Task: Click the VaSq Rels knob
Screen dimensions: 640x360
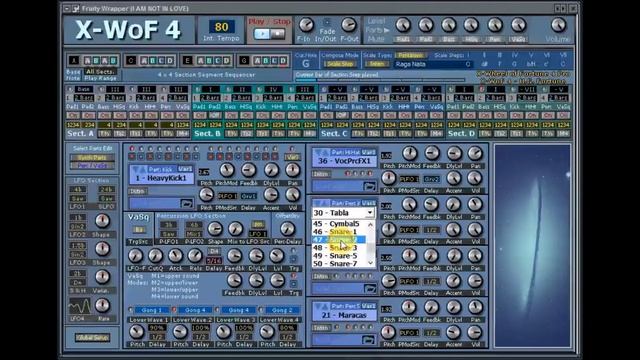Action: [196, 256]
